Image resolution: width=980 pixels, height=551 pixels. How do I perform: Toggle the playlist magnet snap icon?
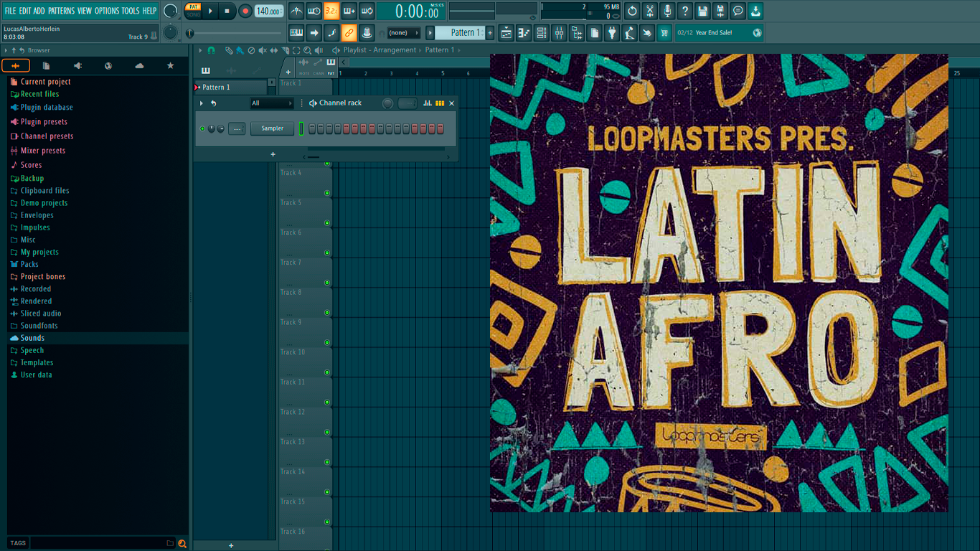tap(211, 50)
